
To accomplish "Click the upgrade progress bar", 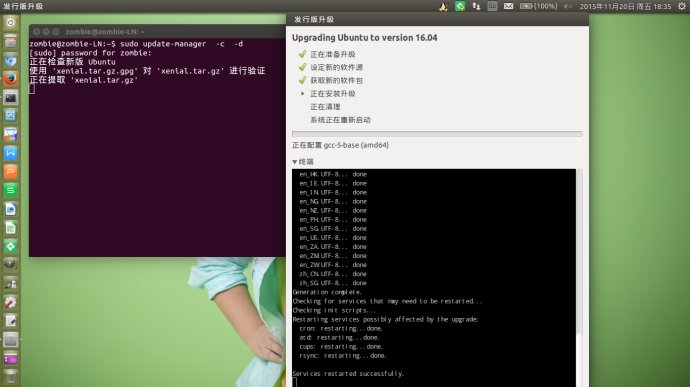I will click(x=437, y=133).
